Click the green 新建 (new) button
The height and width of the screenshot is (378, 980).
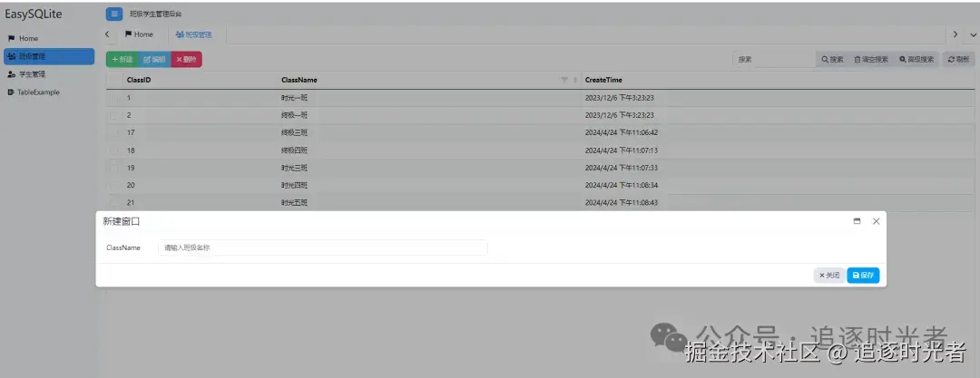(122, 59)
